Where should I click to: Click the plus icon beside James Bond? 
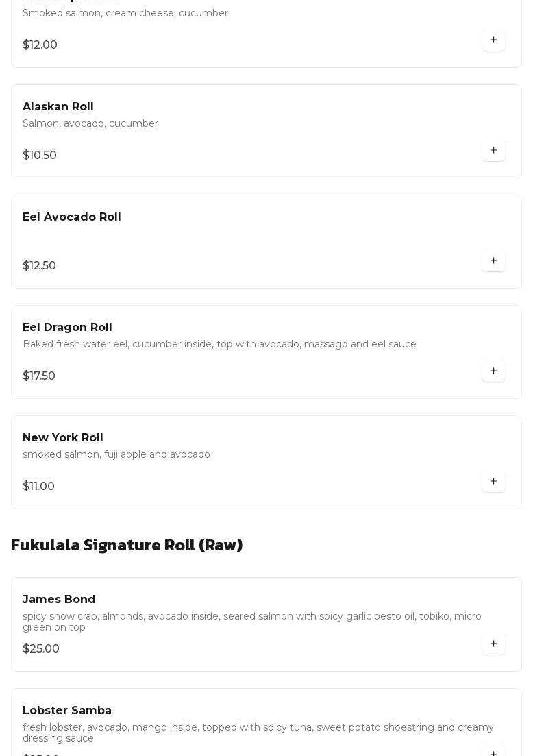tap(493, 644)
